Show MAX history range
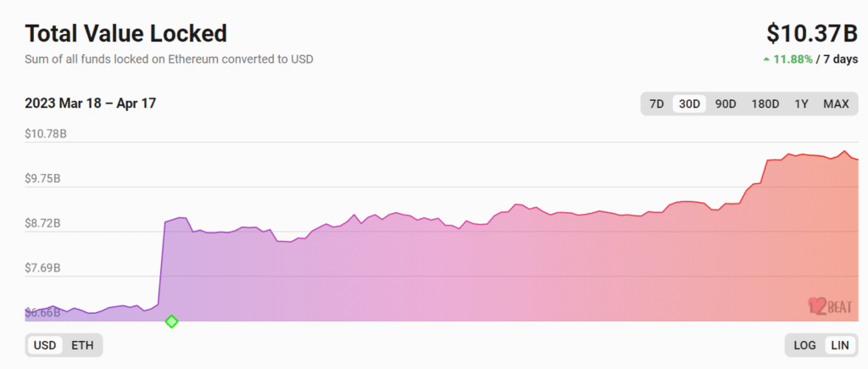The height and width of the screenshot is (369, 868). 836,104
